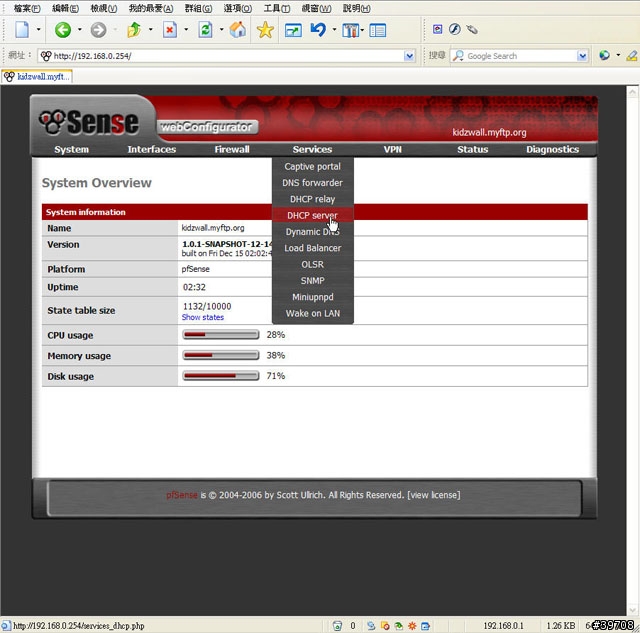Choose Wake on LAN from the Services dropdown
Viewport: 640px width, 633px height.
(312, 313)
